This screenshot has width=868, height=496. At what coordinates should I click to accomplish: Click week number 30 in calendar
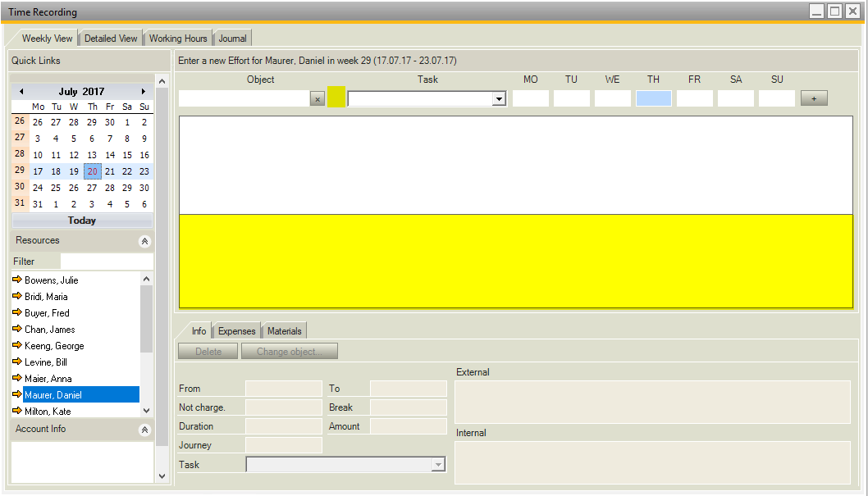[20, 187]
